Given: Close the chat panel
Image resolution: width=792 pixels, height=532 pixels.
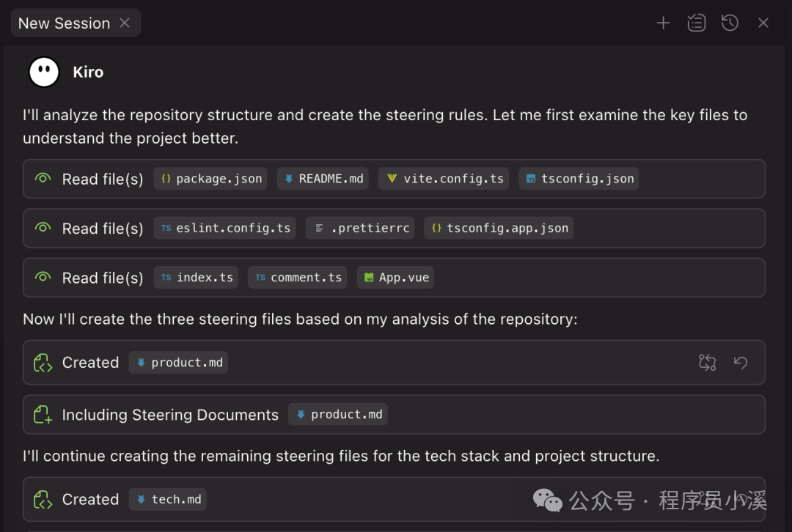Looking at the screenshot, I should point(763,23).
